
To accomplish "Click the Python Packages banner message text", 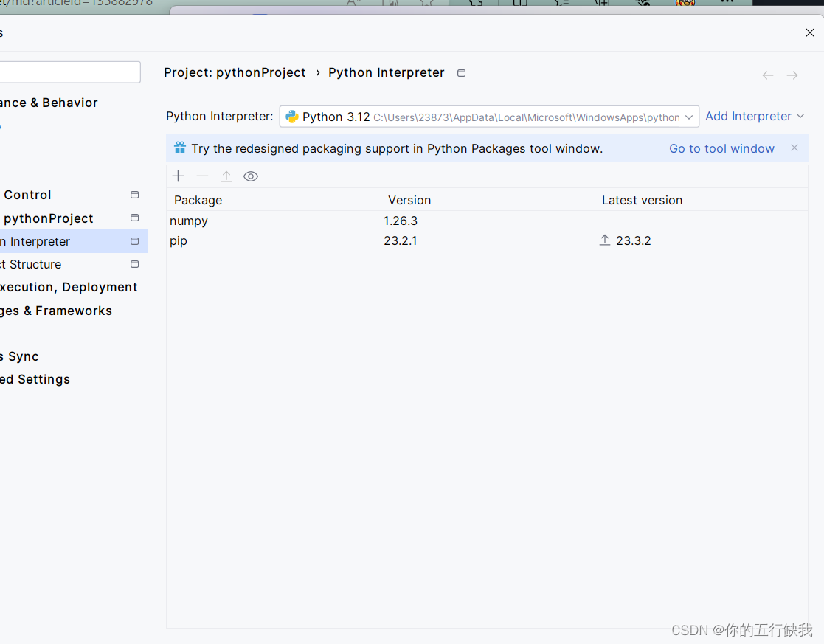I will point(397,149).
